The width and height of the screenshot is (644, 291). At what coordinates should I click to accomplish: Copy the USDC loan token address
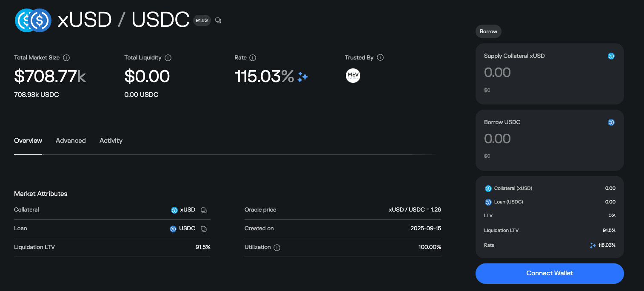click(203, 229)
